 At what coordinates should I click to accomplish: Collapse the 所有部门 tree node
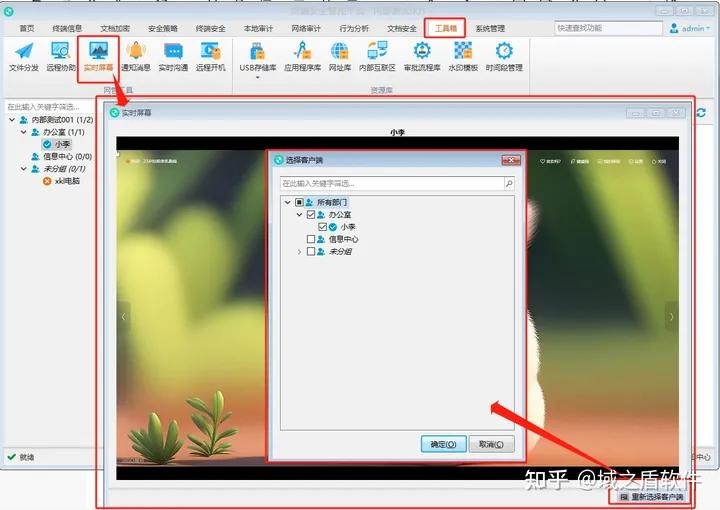[x=287, y=202]
